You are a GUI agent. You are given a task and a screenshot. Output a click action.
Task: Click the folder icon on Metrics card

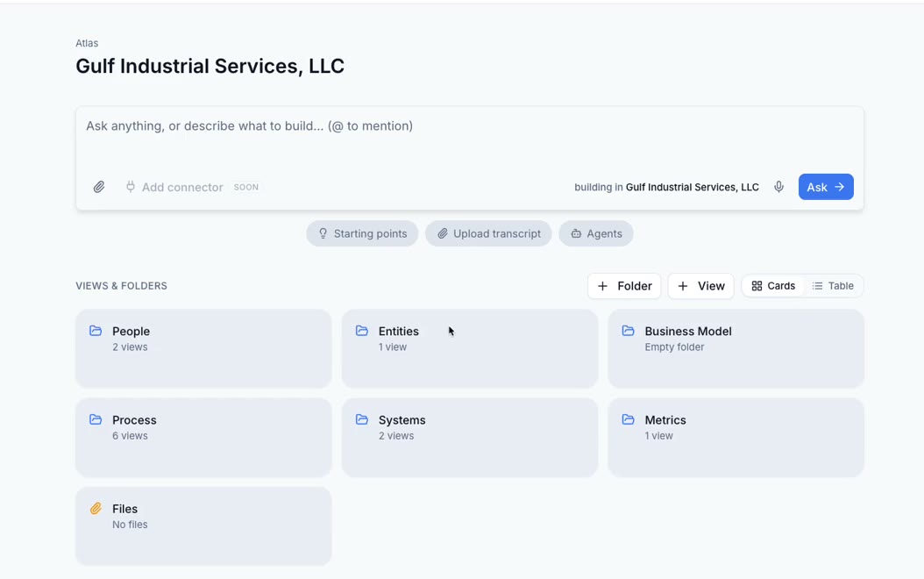click(x=629, y=419)
